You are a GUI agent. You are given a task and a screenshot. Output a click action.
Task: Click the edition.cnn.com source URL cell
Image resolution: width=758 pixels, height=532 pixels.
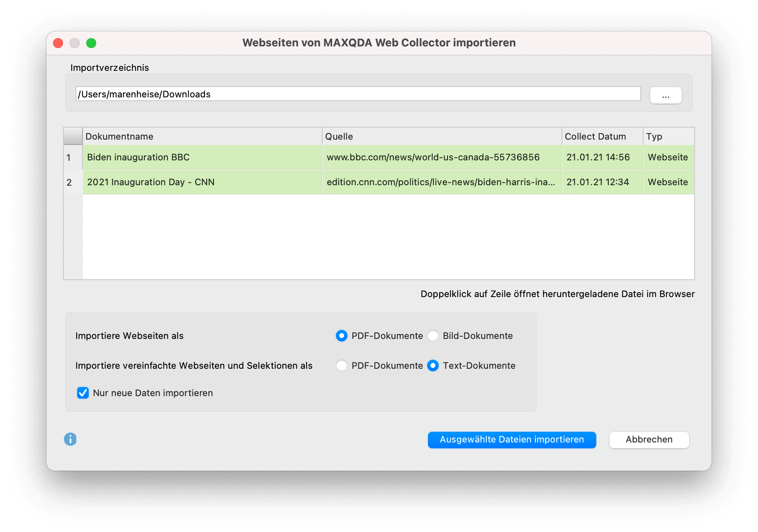(442, 182)
